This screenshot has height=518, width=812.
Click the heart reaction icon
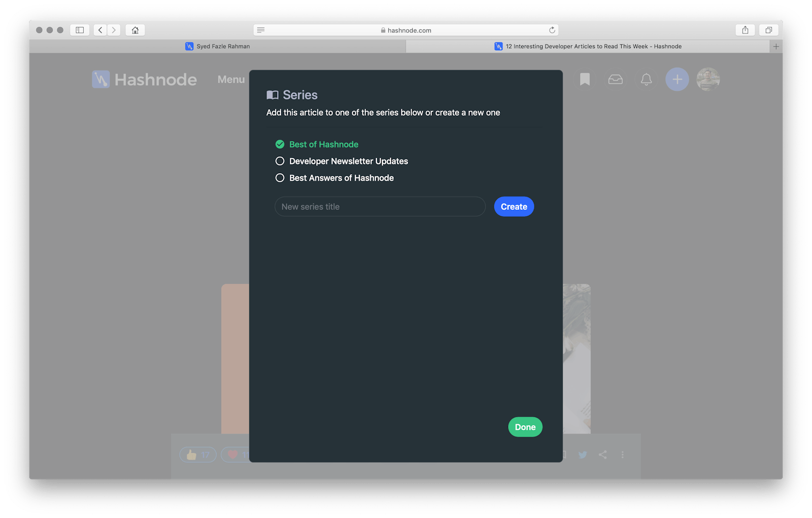click(x=233, y=455)
